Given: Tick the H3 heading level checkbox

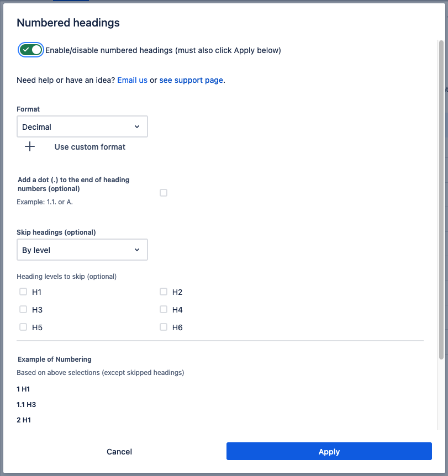Looking at the screenshot, I should (23, 309).
